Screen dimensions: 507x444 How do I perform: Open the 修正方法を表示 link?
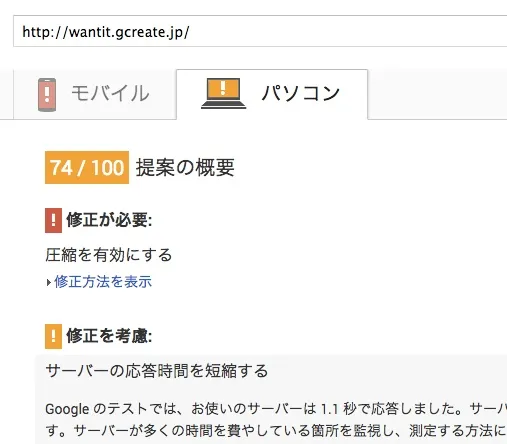(x=103, y=282)
